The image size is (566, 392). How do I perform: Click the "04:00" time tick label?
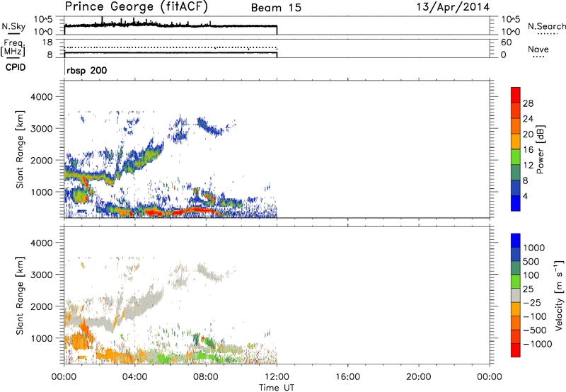point(135,377)
